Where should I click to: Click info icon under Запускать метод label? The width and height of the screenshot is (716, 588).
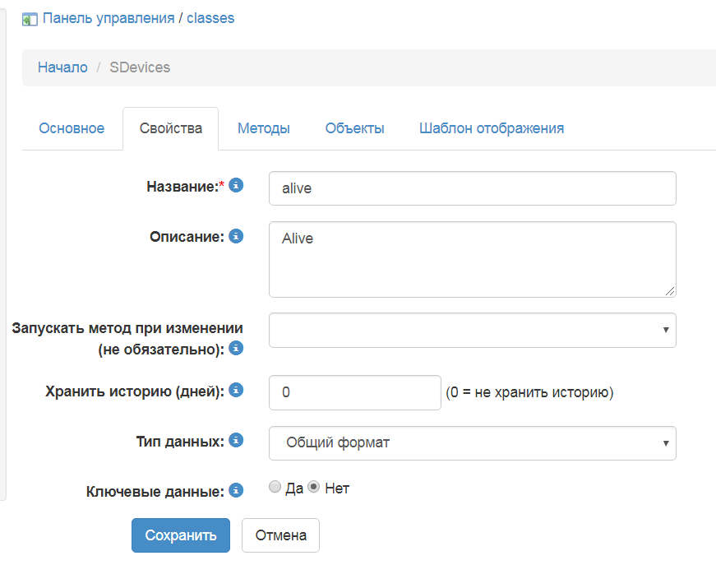(236, 349)
